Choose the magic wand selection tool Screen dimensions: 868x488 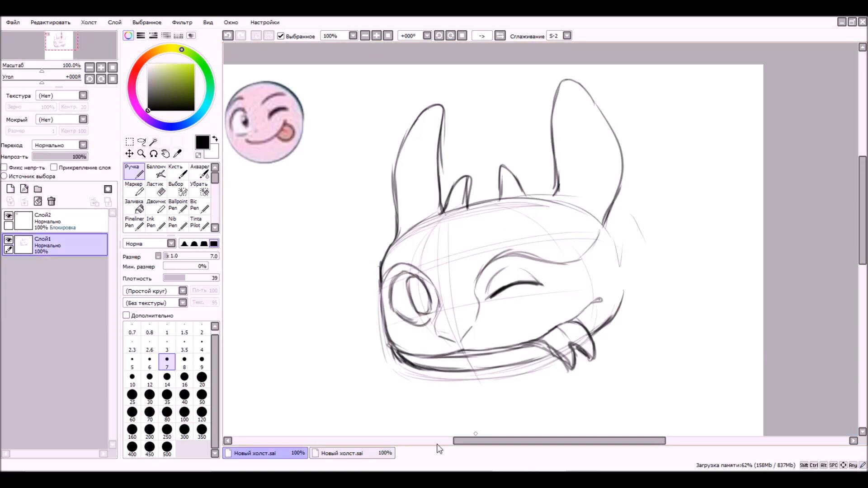pyautogui.click(x=153, y=142)
